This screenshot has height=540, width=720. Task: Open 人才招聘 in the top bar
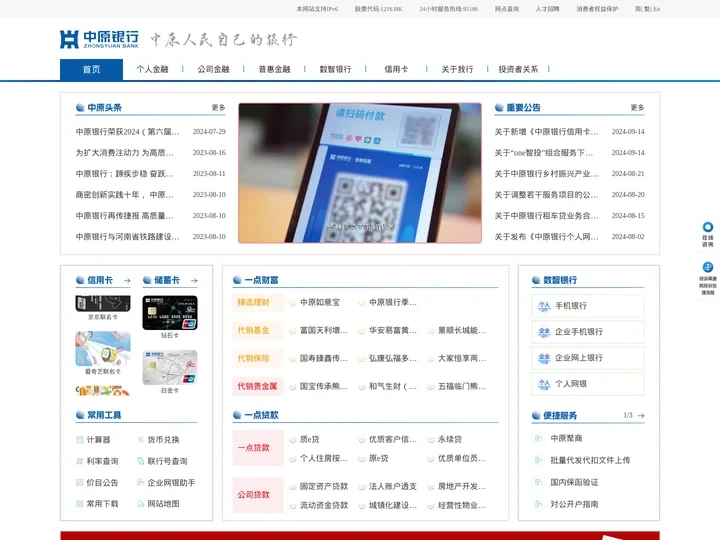pyautogui.click(x=547, y=9)
